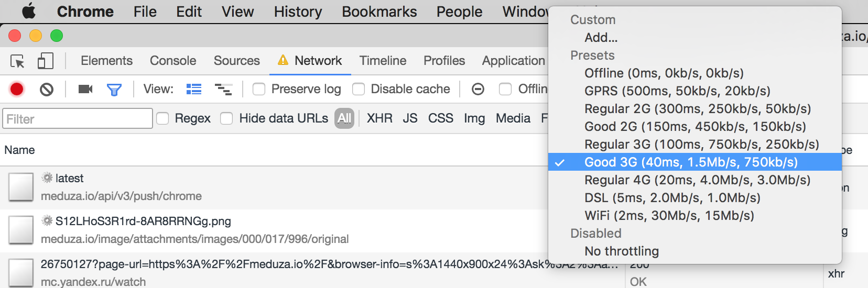Viewport: 868px width, 288px height.
Task: Open the Apple menu
Action: point(29,11)
